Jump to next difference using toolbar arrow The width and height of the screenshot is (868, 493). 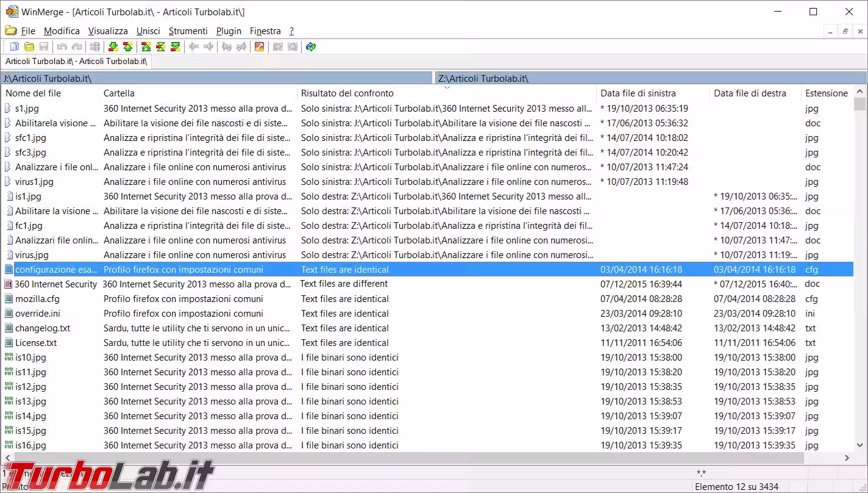pyautogui.click(x=113, y=47)
